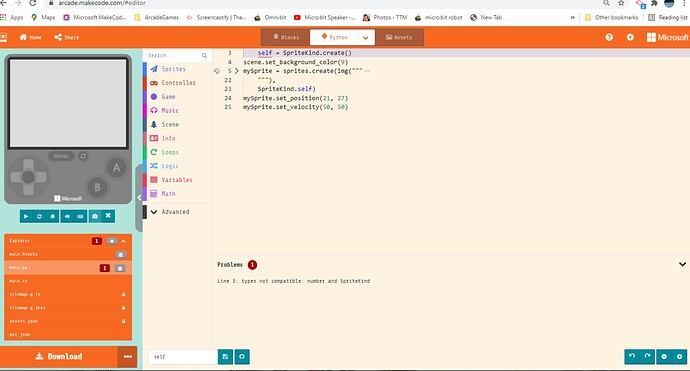Screen dimensions: 690x371
Task: Save the project with disk icon
Action: click(x=225, y=357)
